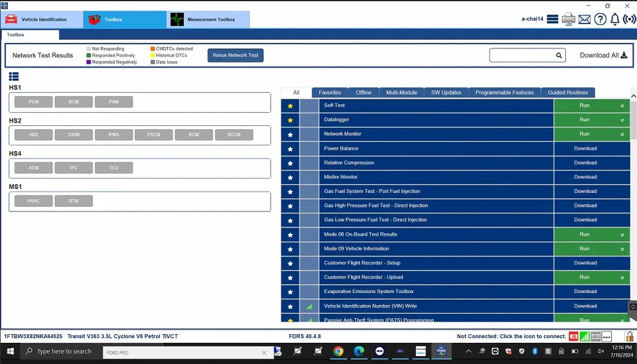Show hidden system tray icons

[x=468, y=351]
